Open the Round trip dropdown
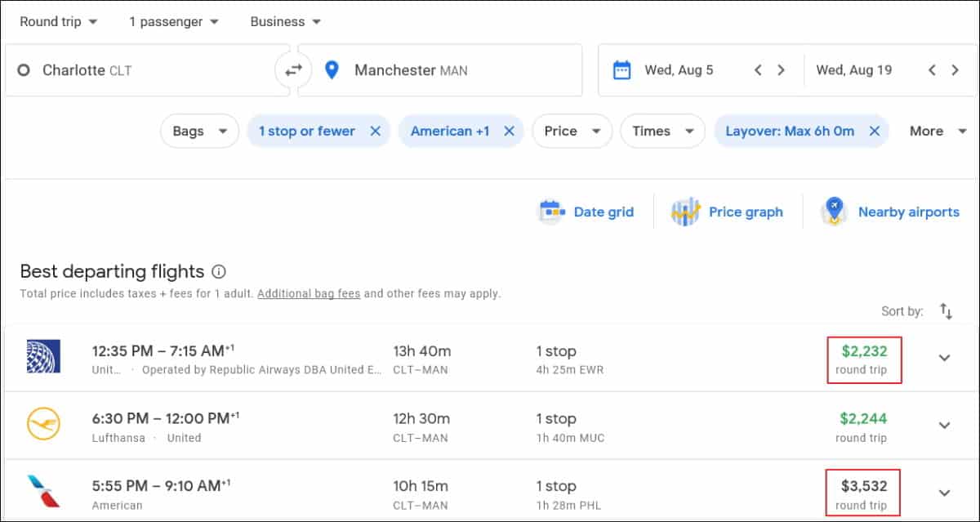 [58, 22]
